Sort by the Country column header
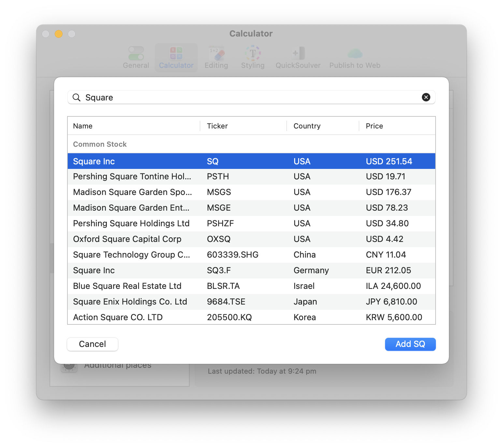The width and height of the screenshot is (503, 448). (323, 126)
